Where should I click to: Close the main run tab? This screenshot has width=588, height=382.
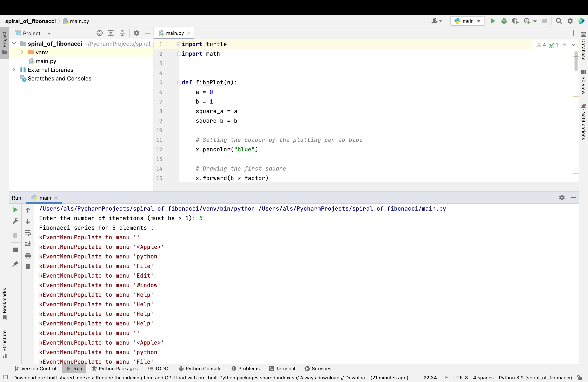click(x=56, y=198)
